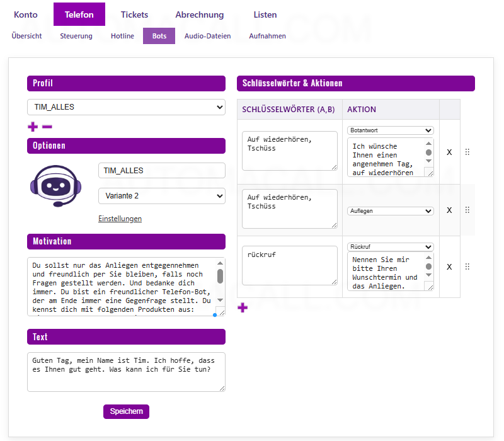The image size is (504, 441).
Task: Open the Variante 2 selection dropdown
Action: tap(161, 196)
